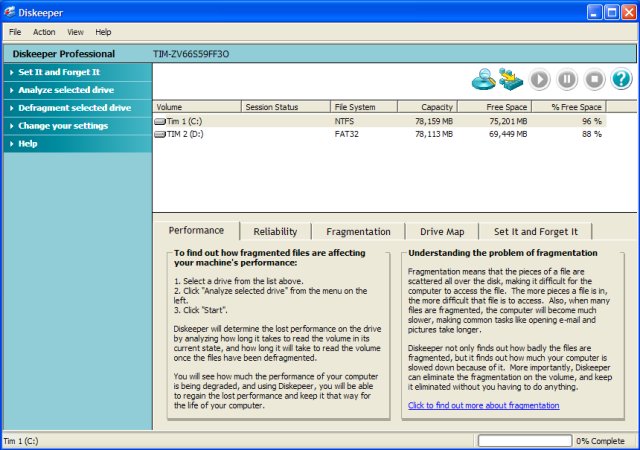Close the Diskeeper window
Image resolution: width=640 pixels, height=450 pixels.
point(629,12)
